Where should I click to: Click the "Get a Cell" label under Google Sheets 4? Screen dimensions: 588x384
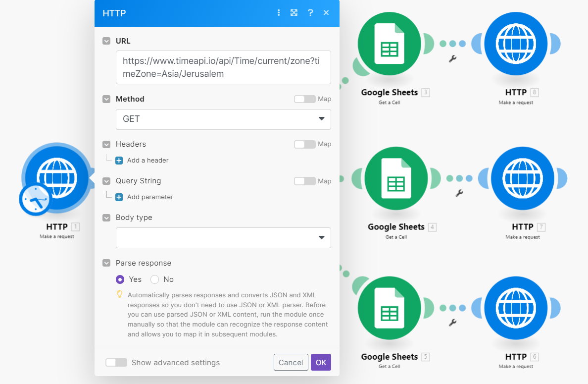coord(396,237)
